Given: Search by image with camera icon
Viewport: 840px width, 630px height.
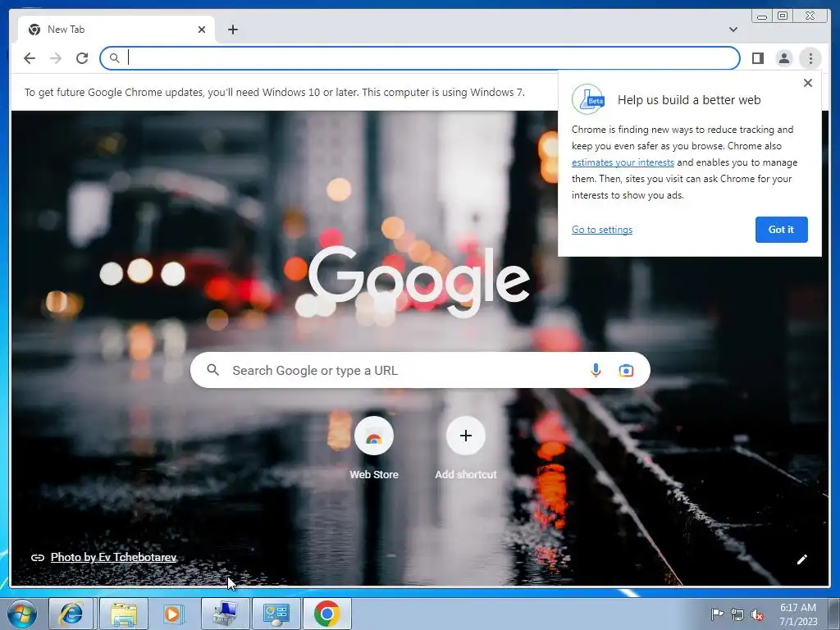Looking at the screenshot, I should [x=626, y=370].
